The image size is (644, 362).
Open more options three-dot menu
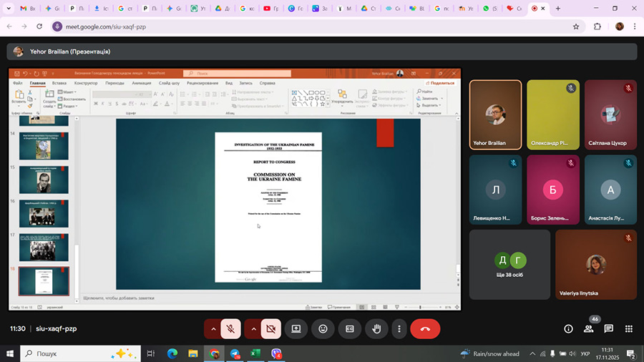pos(399,329)
